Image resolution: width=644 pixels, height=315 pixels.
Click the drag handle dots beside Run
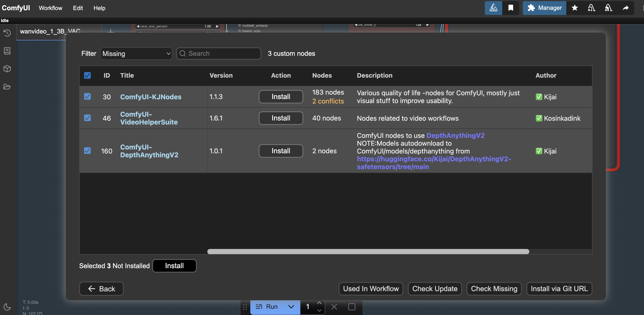245,307
